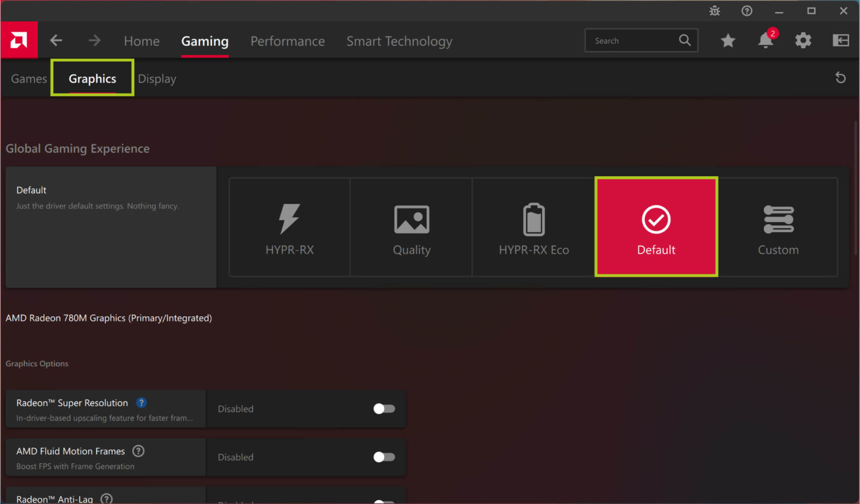Select the HYPR-RX preset

(x=289, y=227)
